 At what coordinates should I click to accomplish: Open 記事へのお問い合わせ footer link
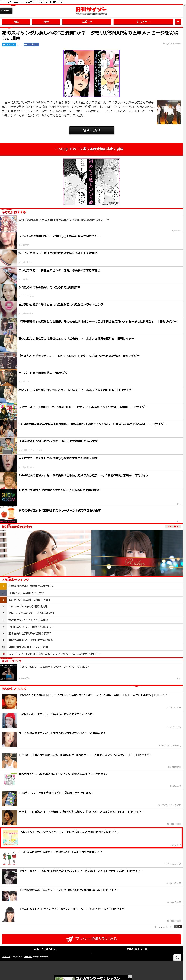tap(45, 949)
